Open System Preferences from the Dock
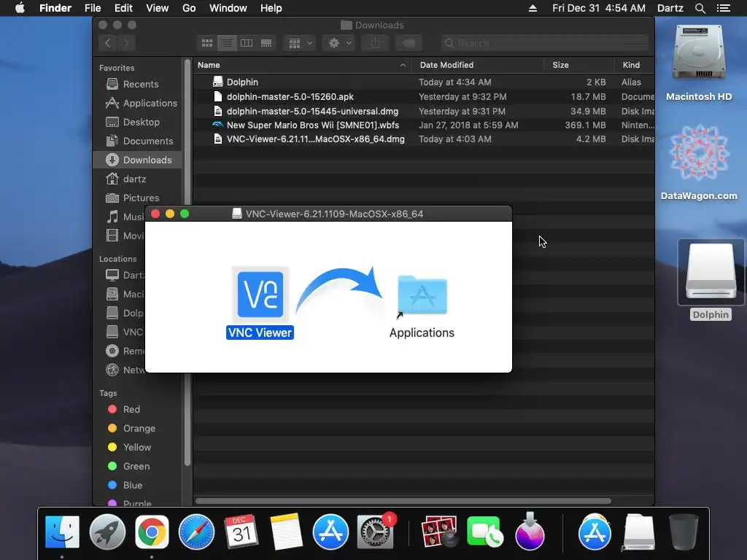Screen dimensions: 747x560 pos(376,532)
